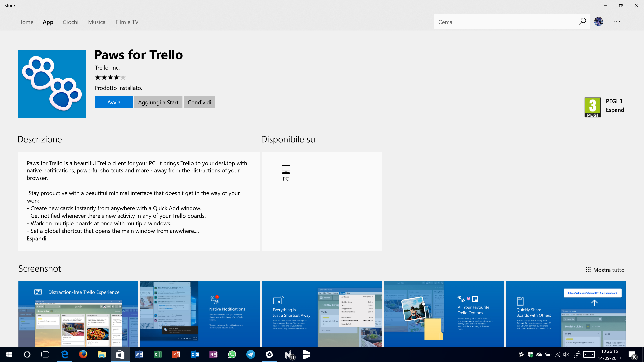The height and width of the screenshot is (362, 644).
Task: Open Word from the taskbar
Action: click(x=139, y=354)
